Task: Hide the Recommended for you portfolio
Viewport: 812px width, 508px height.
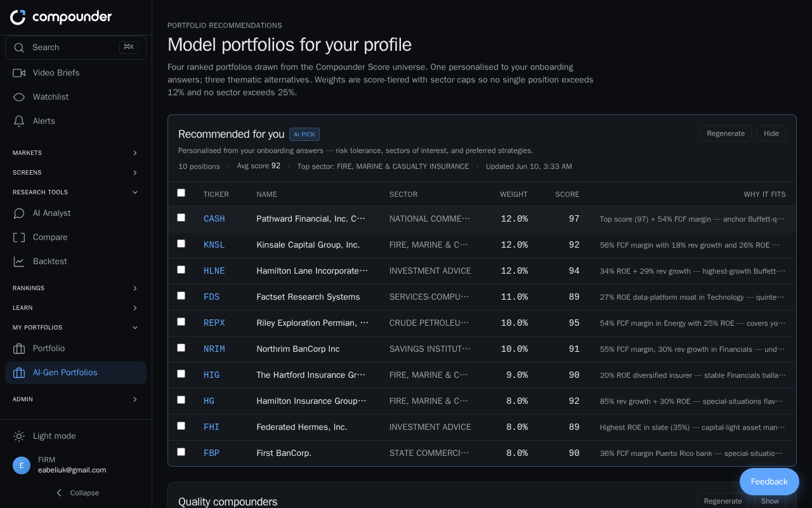Action: [771, 133]
